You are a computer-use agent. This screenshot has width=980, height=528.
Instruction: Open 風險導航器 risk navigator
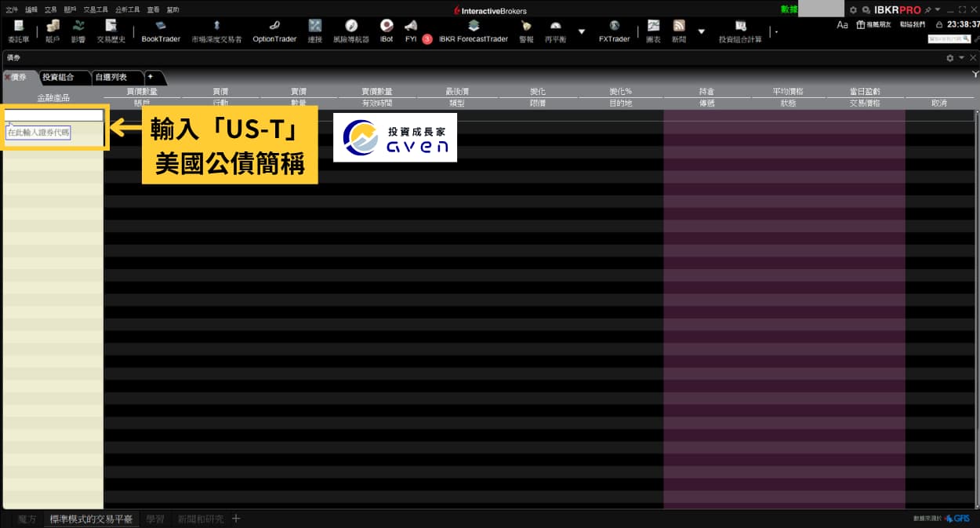point(350,31)
